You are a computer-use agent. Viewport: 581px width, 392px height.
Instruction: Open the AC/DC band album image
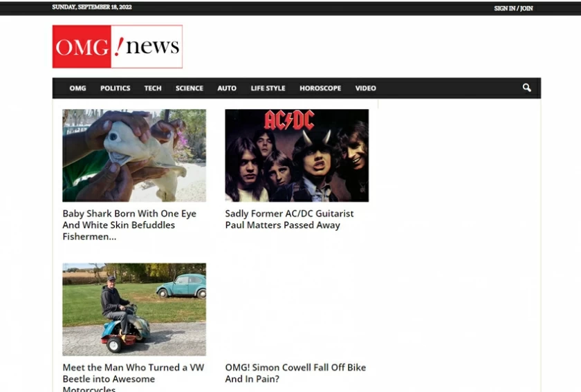[297, 156]
